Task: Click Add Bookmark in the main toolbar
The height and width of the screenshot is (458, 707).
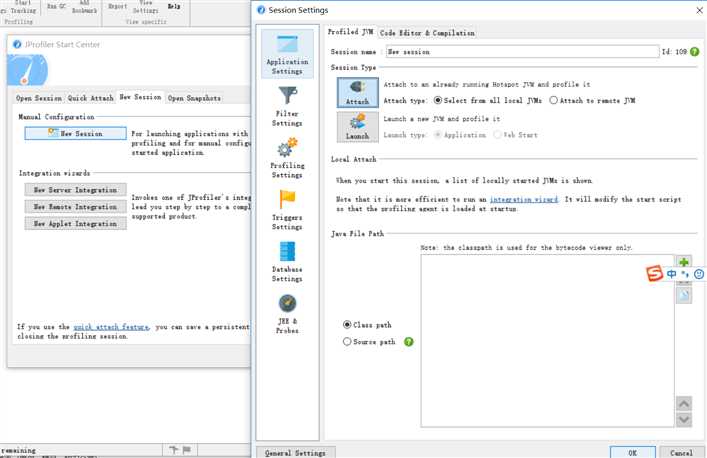Action: 85,6
